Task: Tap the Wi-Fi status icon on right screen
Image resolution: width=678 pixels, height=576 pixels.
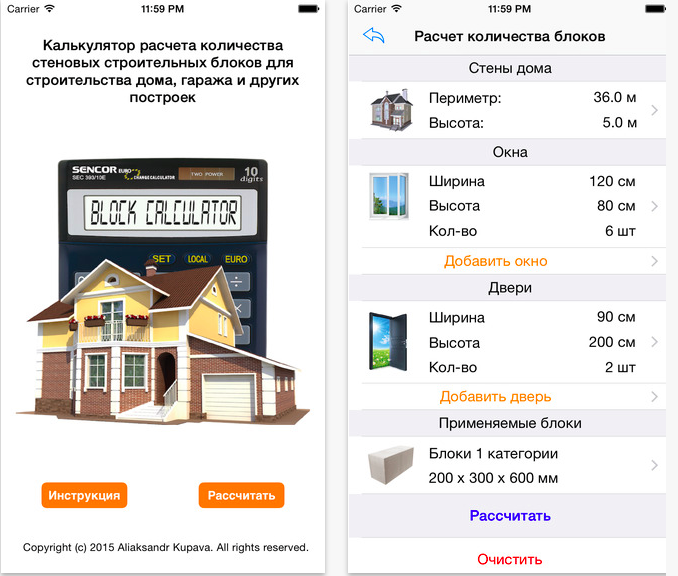Action: [x=396, y=8]
